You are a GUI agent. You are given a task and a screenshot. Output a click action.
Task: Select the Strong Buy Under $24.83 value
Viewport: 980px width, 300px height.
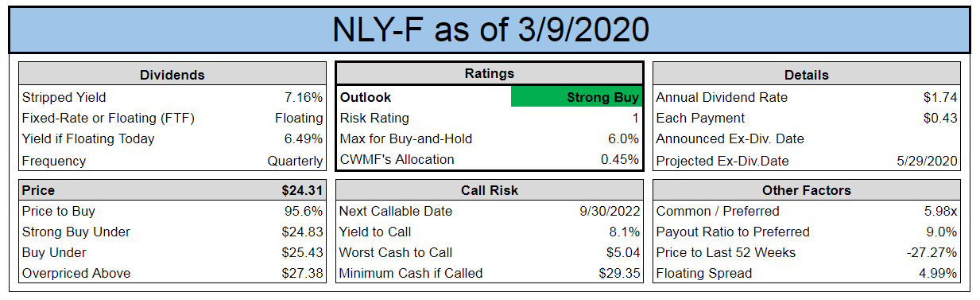pyautogui.click(x=302, y=232)
